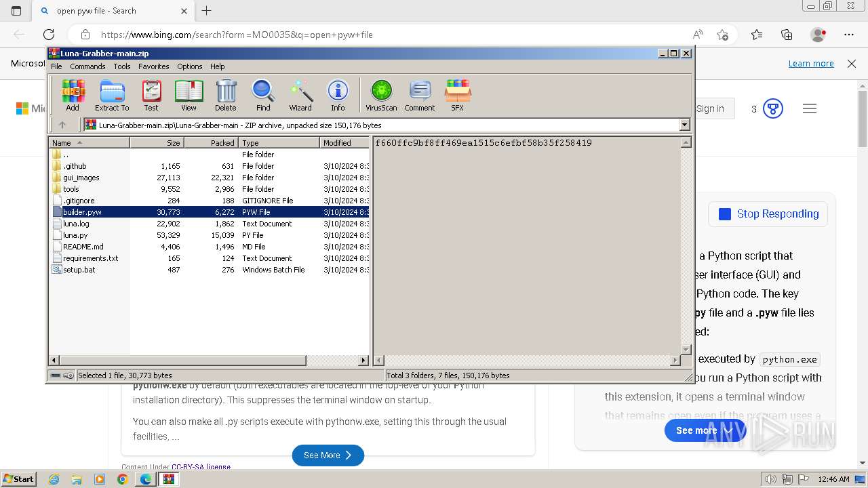Run VirusScan on the archive

[x=381, y=96]
